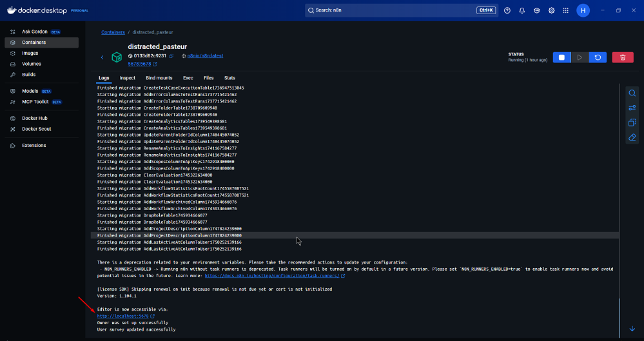Viewport: 644px width, 341px height.
Task: Select log line 'Finished migration AddProjectDescriptionColumn1747824239000'
Action: pyautogui.click(x=169, y=235)
